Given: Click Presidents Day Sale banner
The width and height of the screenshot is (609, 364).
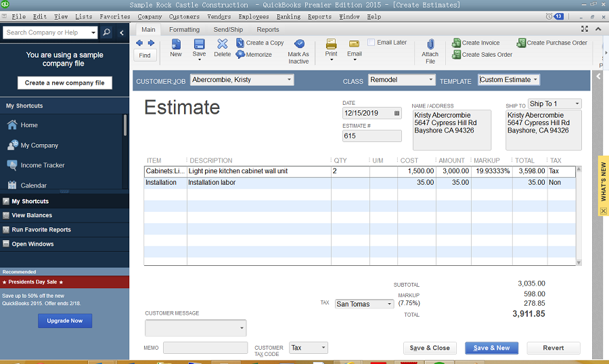Looking at the screenshot, I should coord(64,282).
